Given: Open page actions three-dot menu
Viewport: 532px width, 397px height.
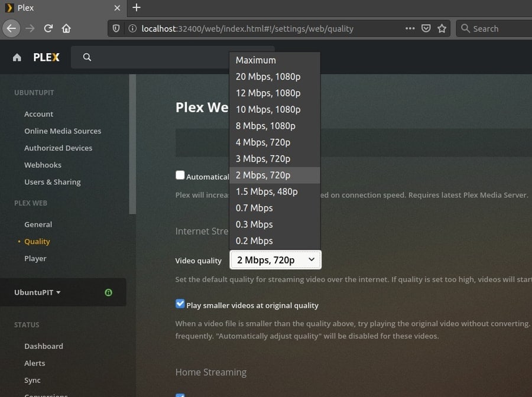Looking at the screenshot, I should tap(410, 28).
